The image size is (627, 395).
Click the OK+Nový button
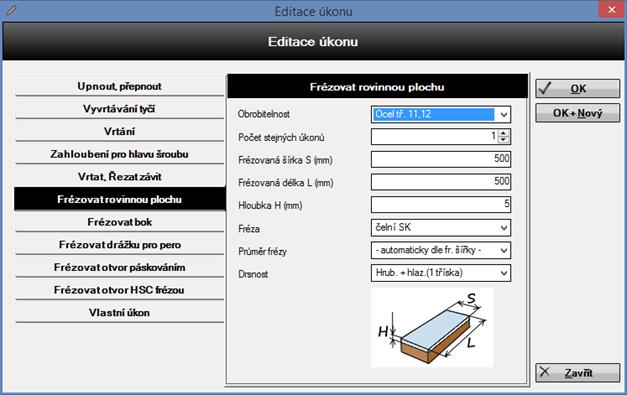click(578, 113)
